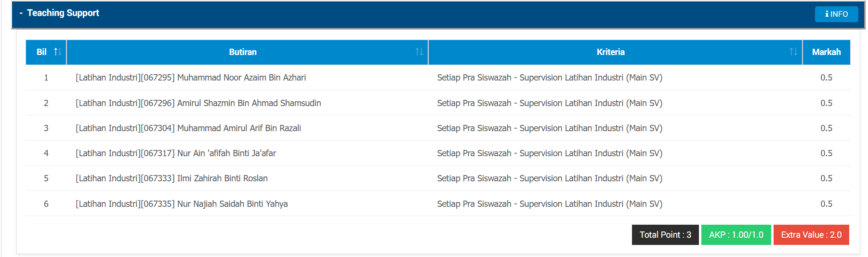This screenshot has width=868, height=257.
Task: Click the Markah column header
Action: tap(826, 52)
